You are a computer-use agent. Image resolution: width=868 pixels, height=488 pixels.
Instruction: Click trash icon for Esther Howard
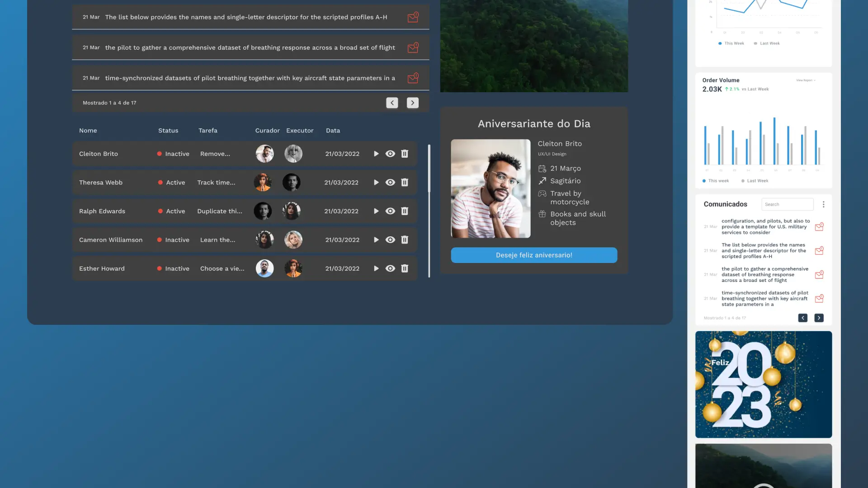[x=405, y=268]
